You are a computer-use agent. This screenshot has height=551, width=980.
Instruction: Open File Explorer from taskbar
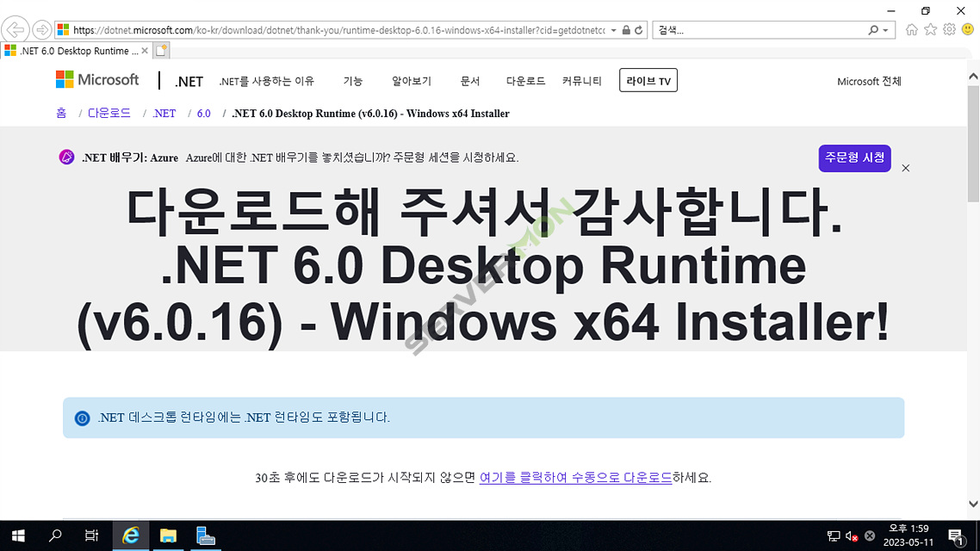pos(168,536)
